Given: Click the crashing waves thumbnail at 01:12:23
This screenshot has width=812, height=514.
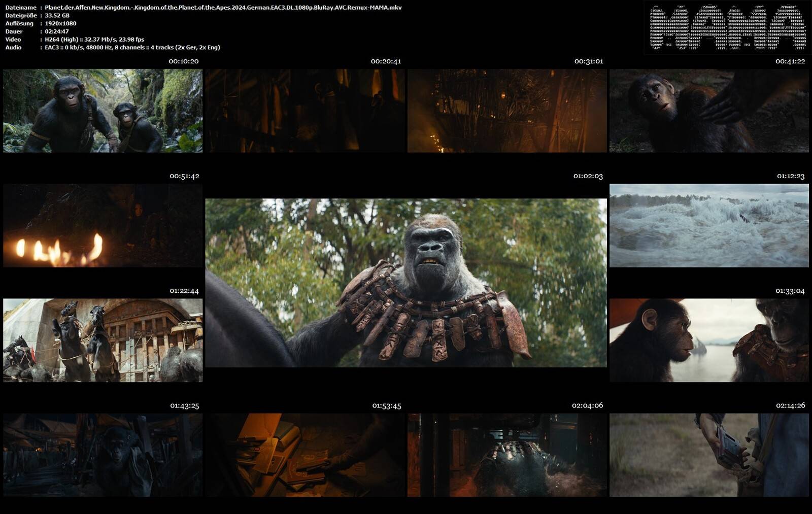Looking at the screenshot, I should point(709,225).
